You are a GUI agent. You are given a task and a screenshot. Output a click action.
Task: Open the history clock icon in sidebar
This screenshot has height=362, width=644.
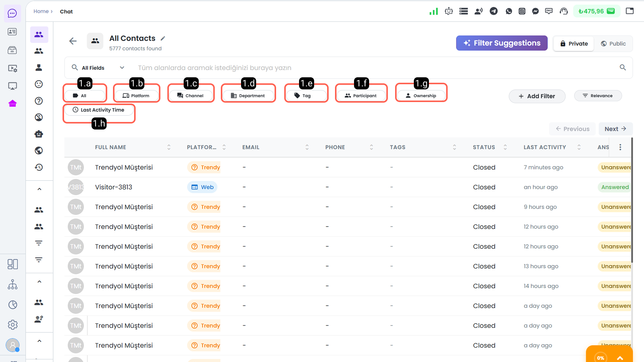[39, 167]
